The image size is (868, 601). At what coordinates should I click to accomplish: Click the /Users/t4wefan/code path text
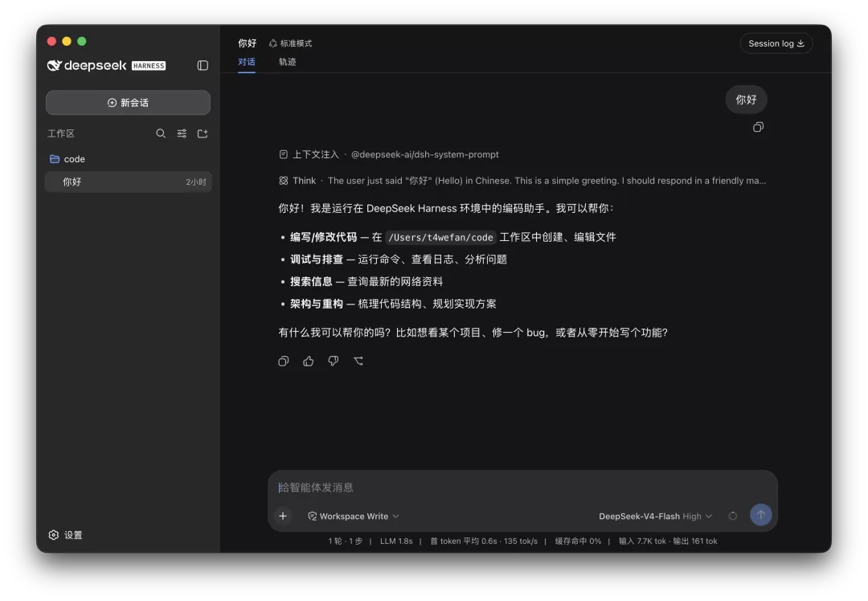click(440, 237)
